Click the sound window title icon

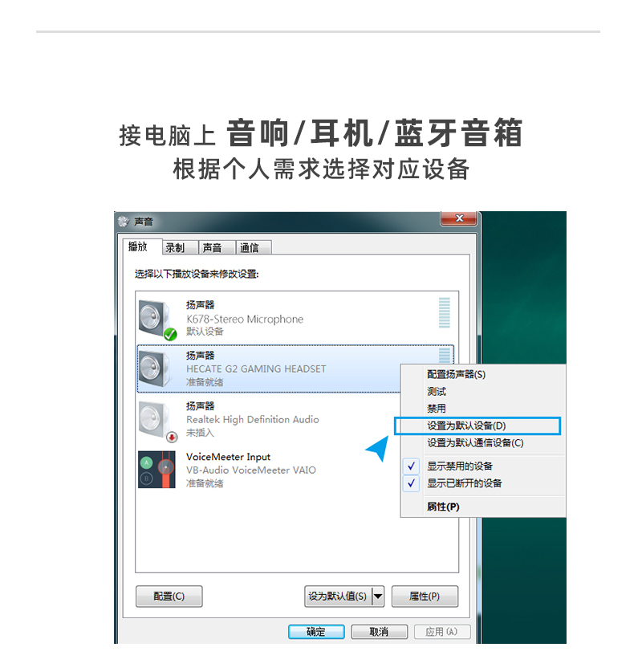click(124, 221)
